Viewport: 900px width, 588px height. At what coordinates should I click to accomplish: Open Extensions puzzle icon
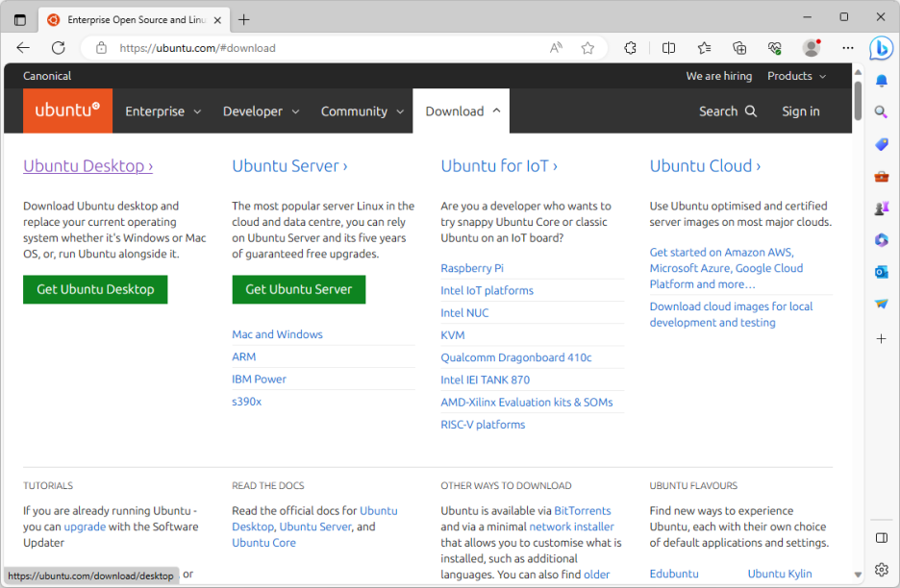[x=630, y=48]
